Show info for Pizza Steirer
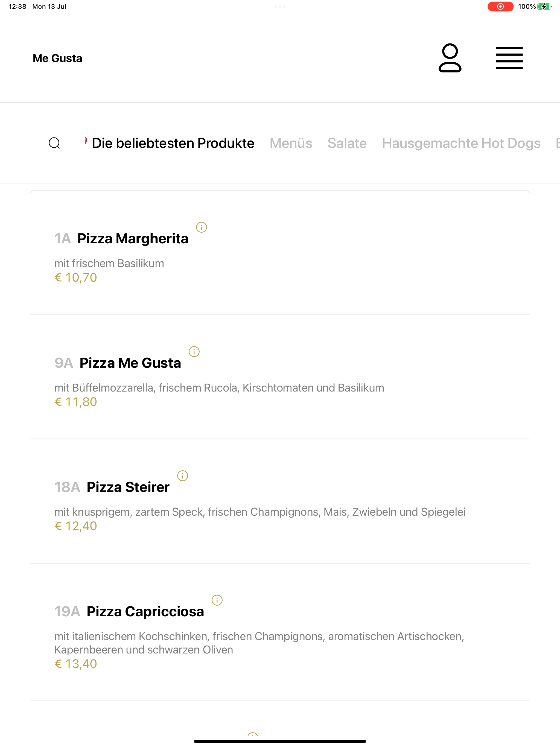The image size is (560, 747). [x=183, y=476]
